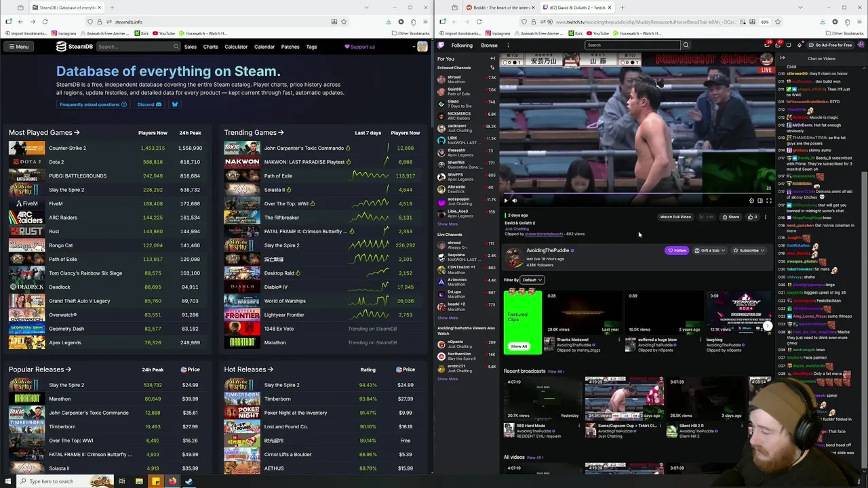The width and height of the screenshot is (868, 488).
Task: Open the clip's three-dot options menu
Action: point(766,217)
